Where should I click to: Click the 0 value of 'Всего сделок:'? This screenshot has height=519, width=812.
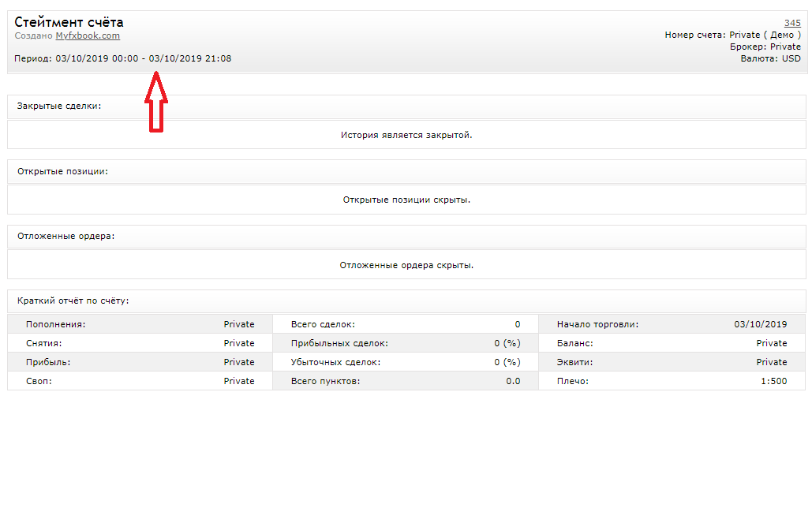coord(518,324)
